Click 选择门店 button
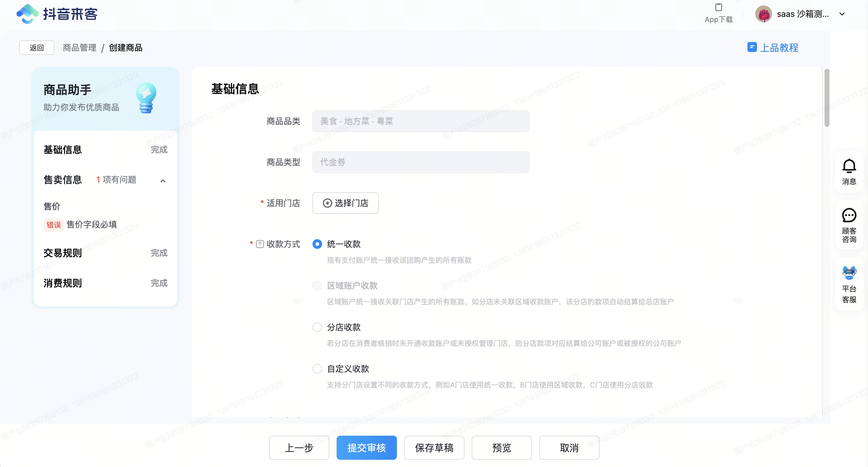 click(x=345, y=203)
